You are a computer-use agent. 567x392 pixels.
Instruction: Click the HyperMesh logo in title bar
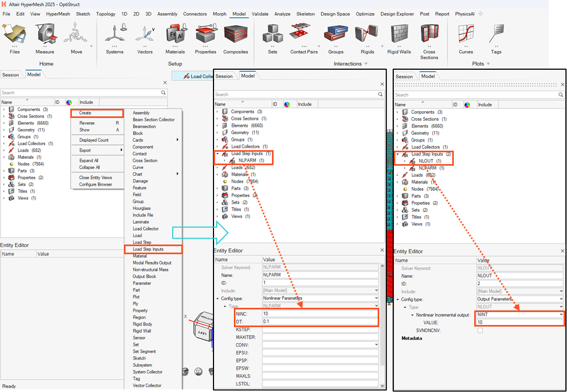pyautogui.click(x=4, y=4)
